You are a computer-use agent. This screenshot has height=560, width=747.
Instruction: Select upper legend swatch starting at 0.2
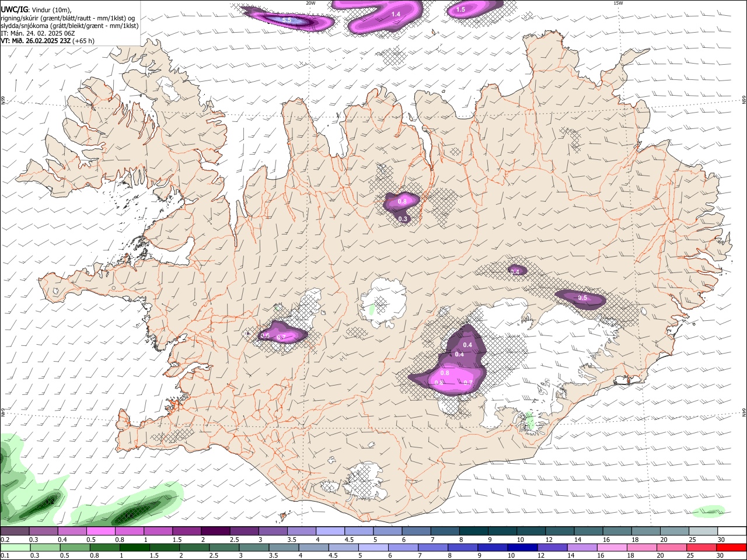tap(15, 531)
